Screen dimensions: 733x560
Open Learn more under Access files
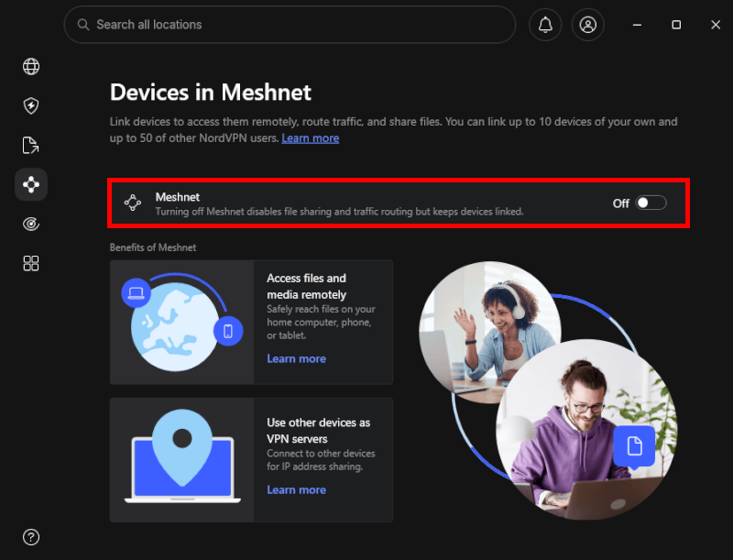pos(296,358)
